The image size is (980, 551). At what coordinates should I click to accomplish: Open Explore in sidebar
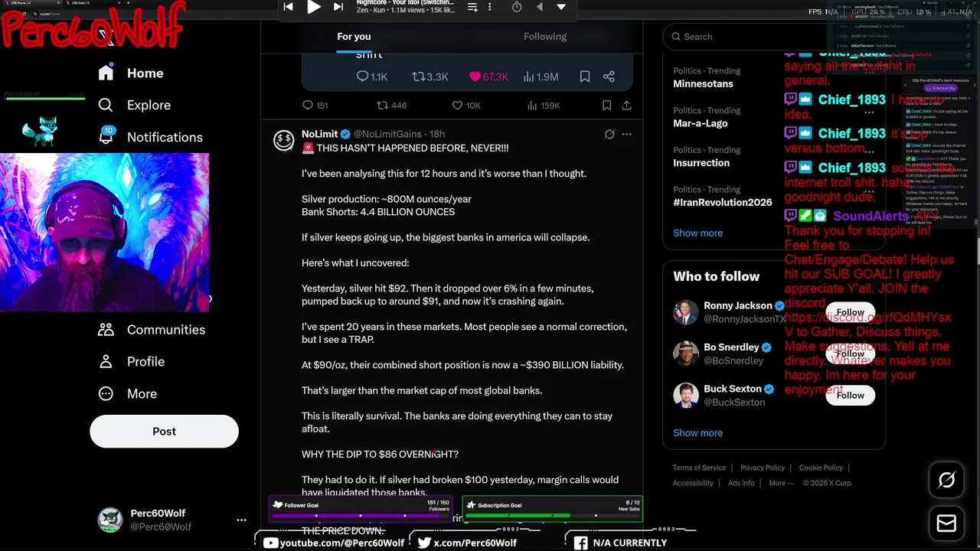pos(134,105)
